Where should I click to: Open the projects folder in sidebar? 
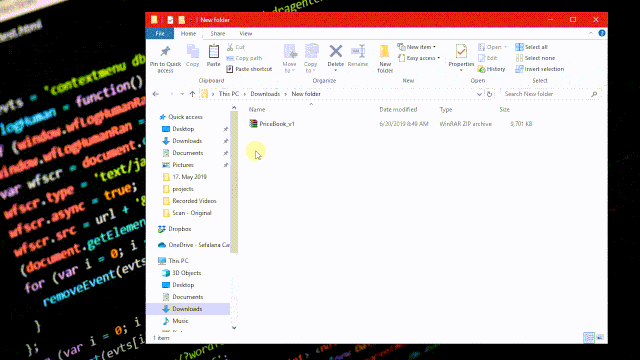(178, 189)
